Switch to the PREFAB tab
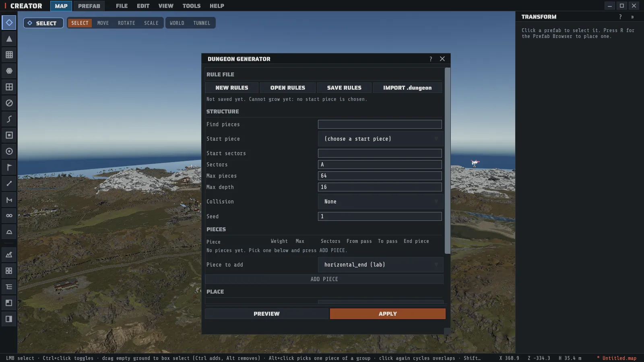 tap(89, 6)
